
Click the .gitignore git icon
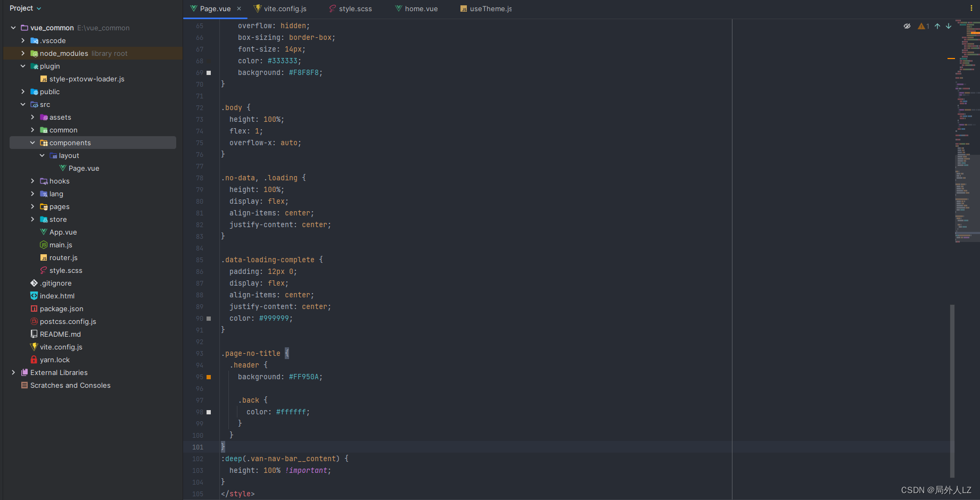34,283
